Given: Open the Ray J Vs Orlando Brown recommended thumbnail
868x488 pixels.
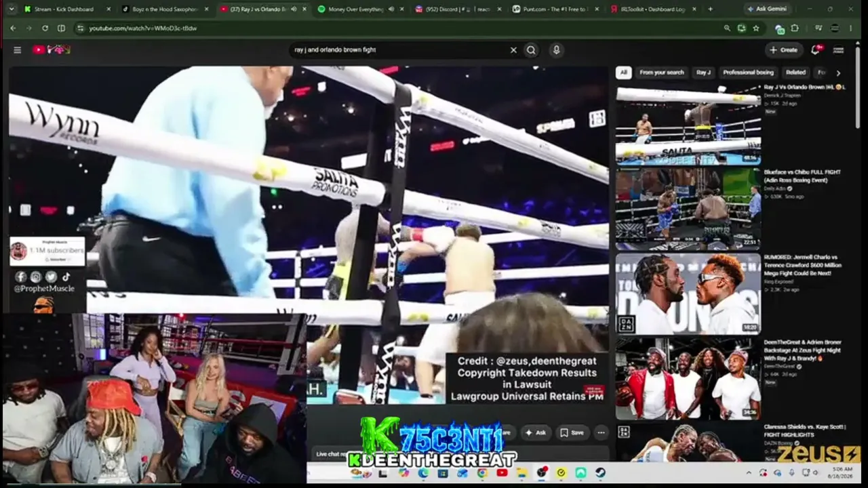Looking at the screenshot, I should tap(688, 123).
